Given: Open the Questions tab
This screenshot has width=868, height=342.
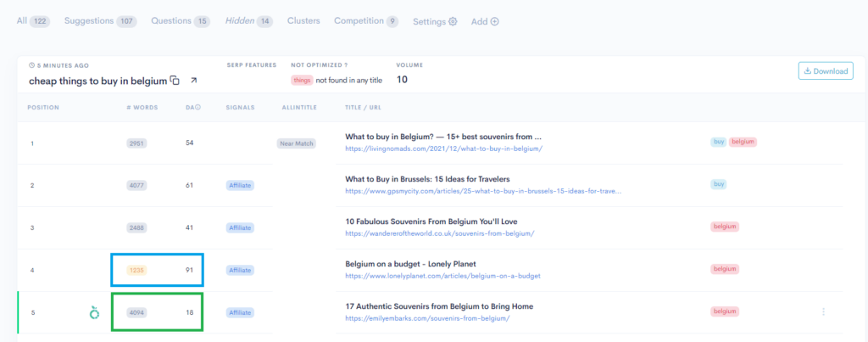Looking at the screenshot, I should coord(181,21).
